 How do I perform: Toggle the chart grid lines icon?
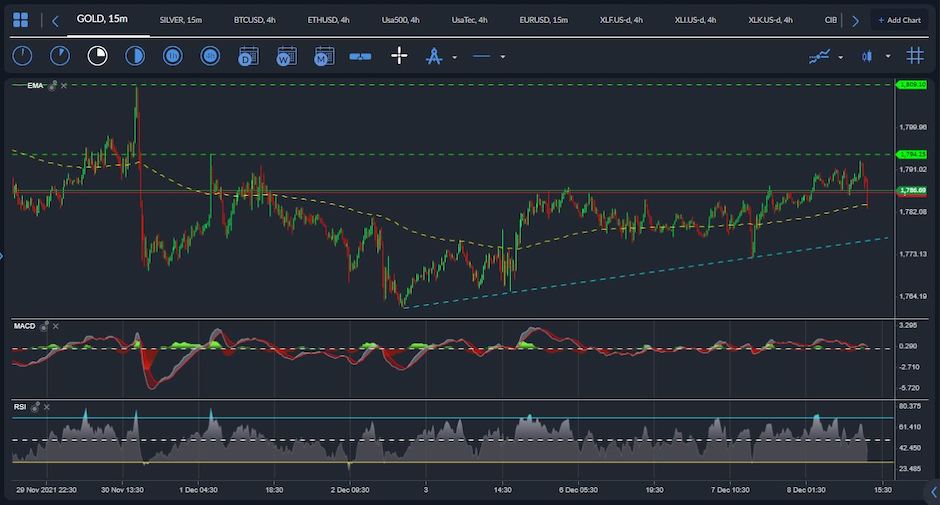(914, 56)
